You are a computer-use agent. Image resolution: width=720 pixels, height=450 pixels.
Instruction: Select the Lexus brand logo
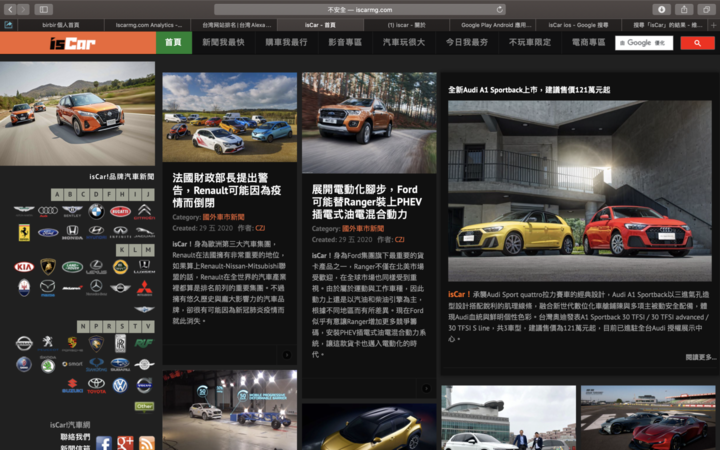point(96,267)
